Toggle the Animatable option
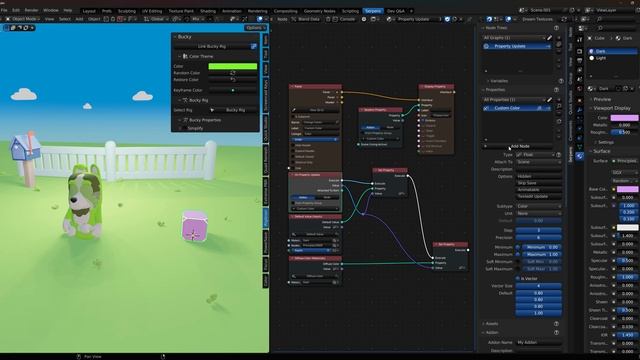 click(x=538, y=190)
